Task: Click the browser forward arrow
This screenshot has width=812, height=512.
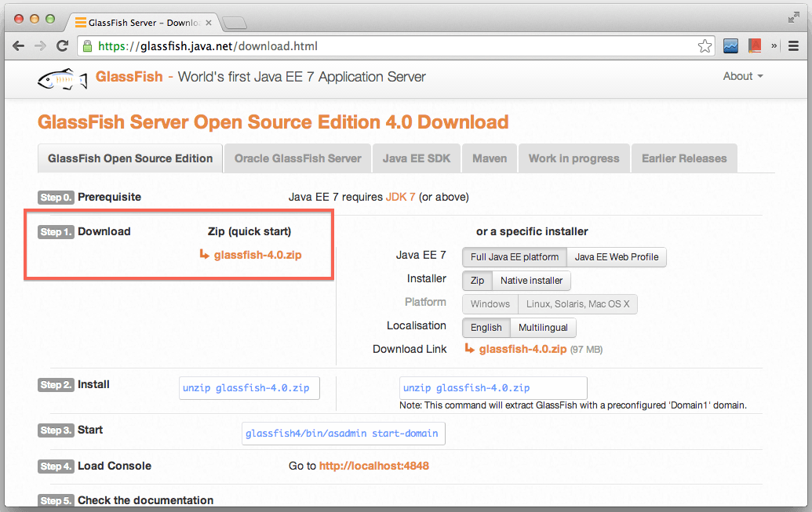Action: 40,46
